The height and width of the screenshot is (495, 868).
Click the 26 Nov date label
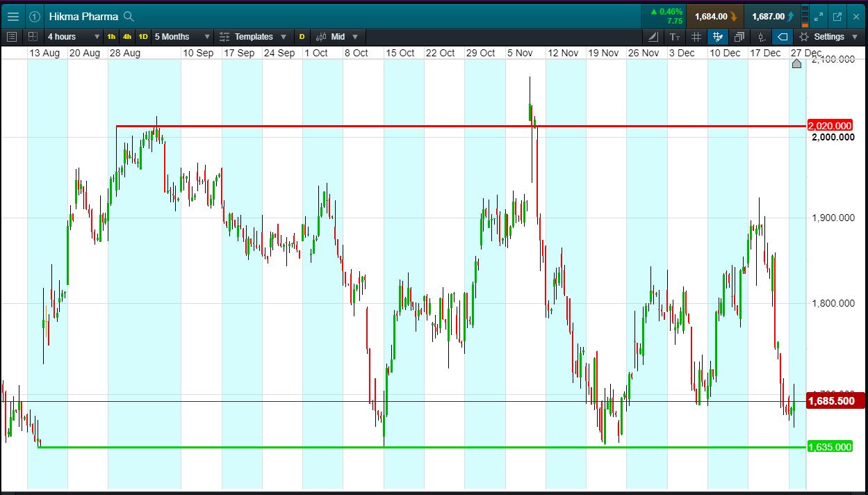(x=643, y=53)
